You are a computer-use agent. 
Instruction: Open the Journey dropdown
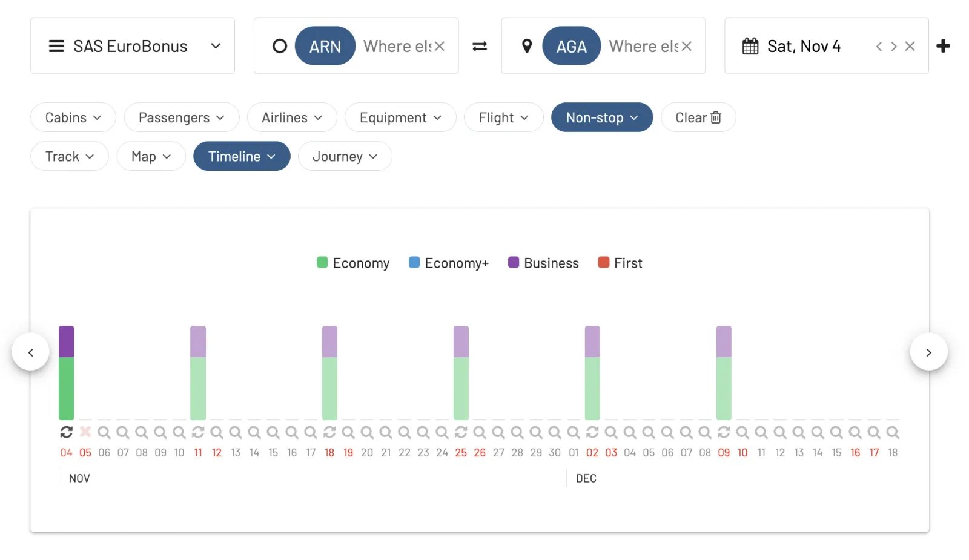345,156
